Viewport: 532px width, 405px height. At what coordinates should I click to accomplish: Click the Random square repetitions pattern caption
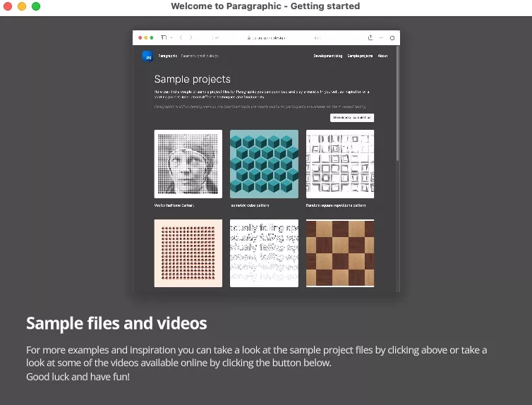336,205
